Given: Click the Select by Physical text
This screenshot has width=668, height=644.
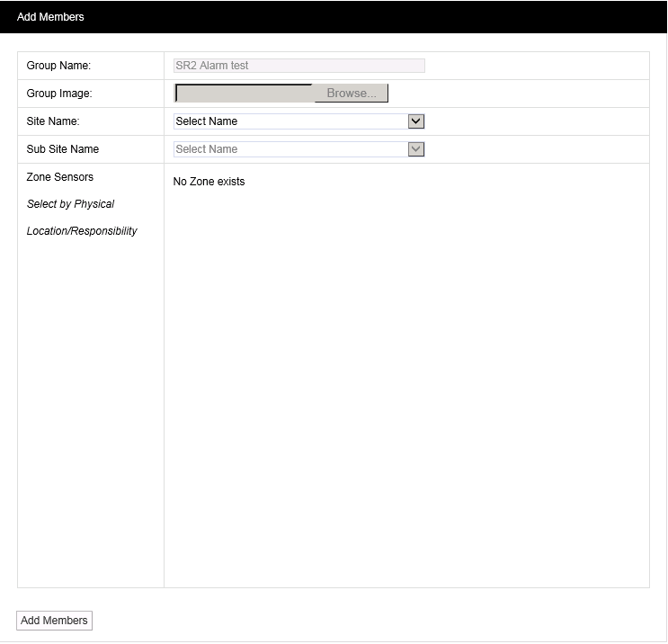Looking at the screenshot, I should tap(70, 204).
